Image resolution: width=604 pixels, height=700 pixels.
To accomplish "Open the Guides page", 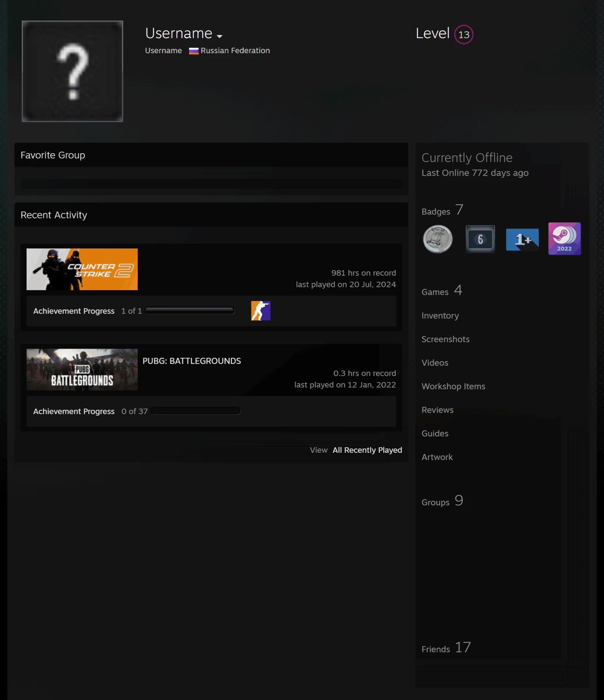I will [x=435, y=433].
